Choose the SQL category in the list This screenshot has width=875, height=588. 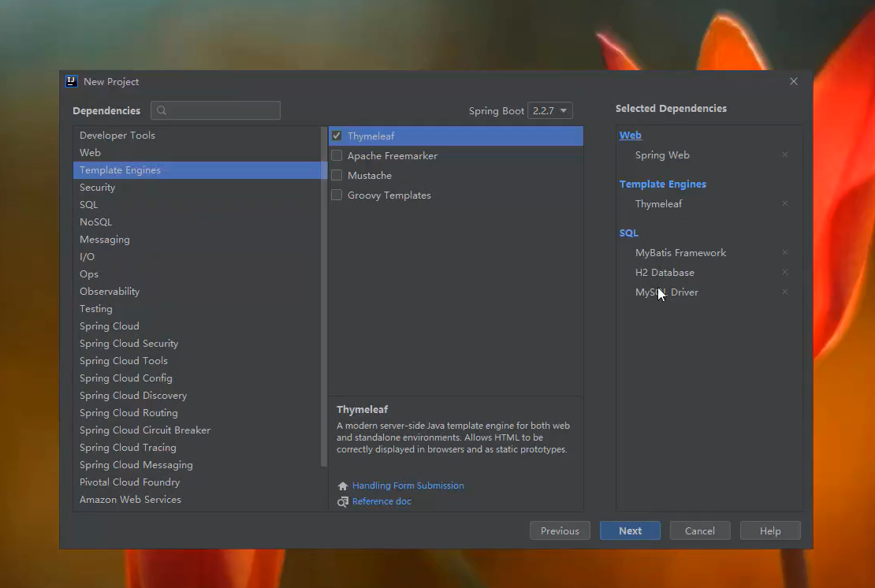pyautogui.click(x=198, y=205)
